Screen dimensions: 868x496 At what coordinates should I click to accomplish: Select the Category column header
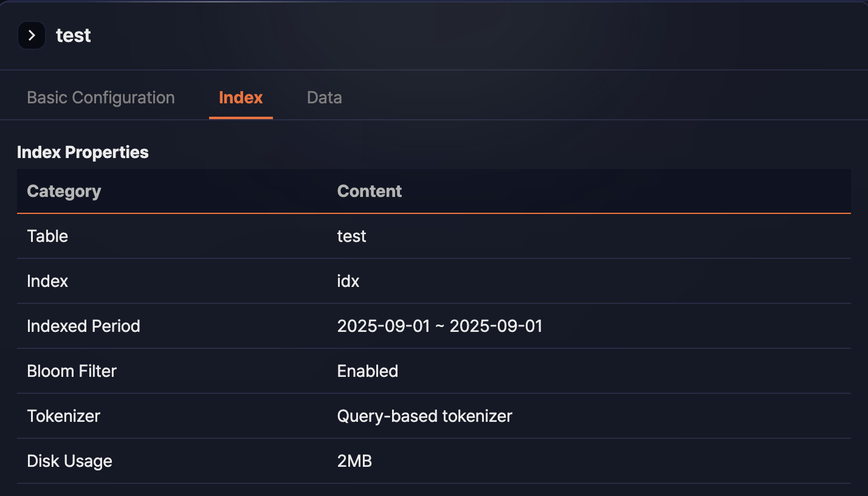tap(64, 191)
